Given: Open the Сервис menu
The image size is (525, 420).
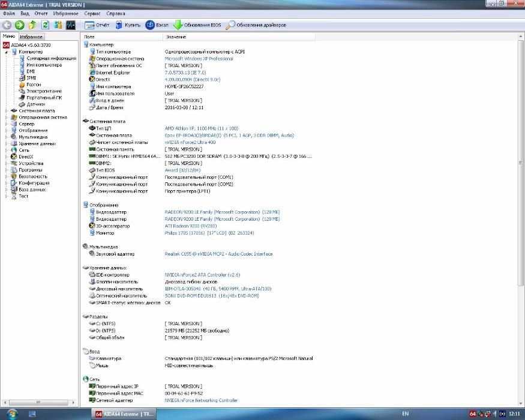Looking at the screenshot, I should [92, 14].
